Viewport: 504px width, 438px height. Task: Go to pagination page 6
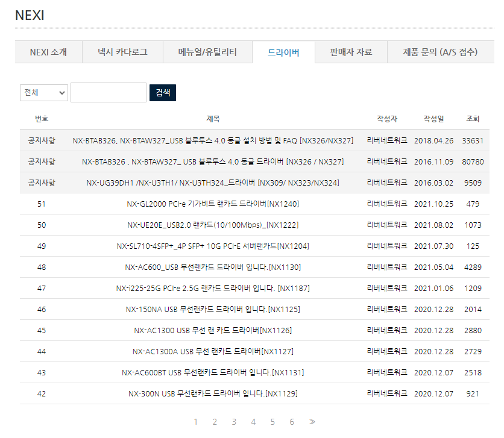pyautogui.click(x=292, y=422)
